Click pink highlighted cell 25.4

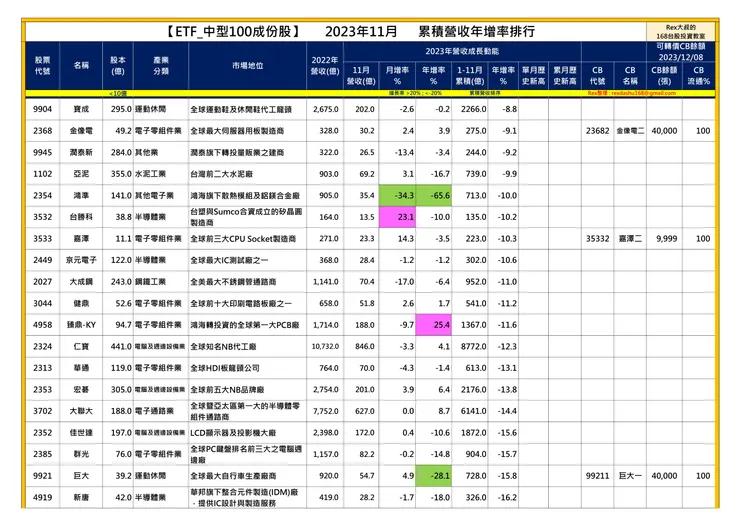coord(434,325)
